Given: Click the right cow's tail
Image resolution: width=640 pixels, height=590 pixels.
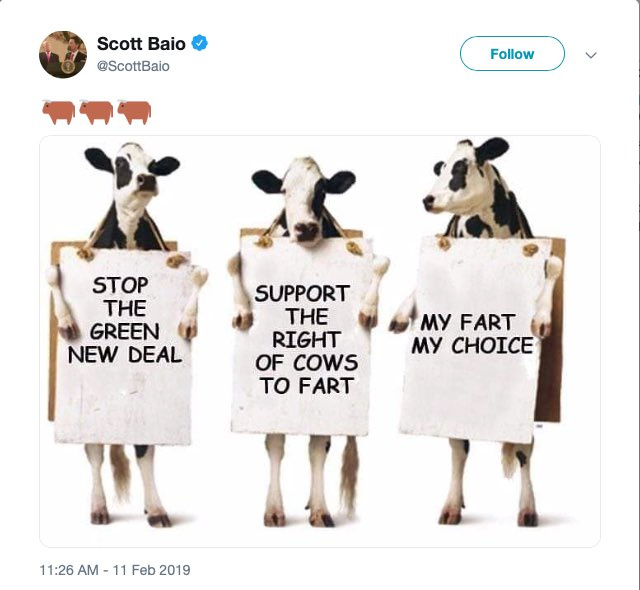Looking at the screenshot, I should pos(510,461).
